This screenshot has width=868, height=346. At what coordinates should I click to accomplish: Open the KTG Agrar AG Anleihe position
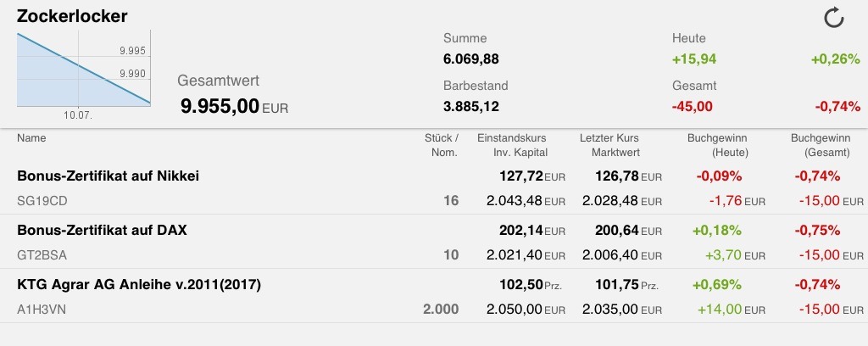pyautogui.click(x=138, y=284)
